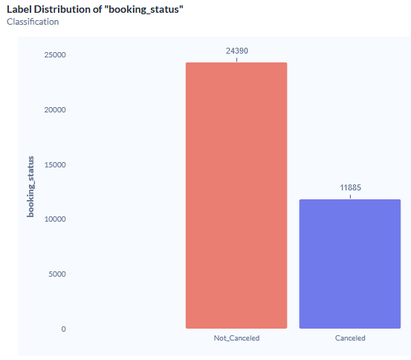Viewport: 411px width, 360px height.
Task: Click the Not_Canceled x-axis label
Action: pos(237,338)
